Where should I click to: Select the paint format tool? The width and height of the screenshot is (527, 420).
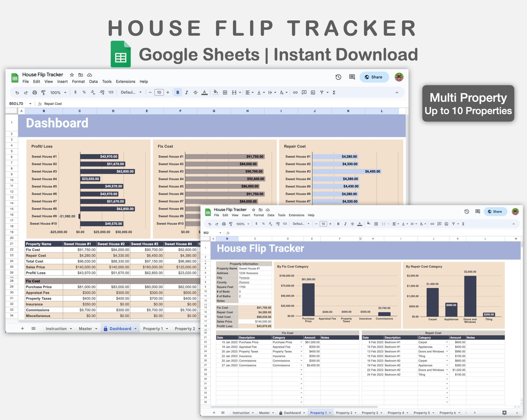[x=43, y=92]
